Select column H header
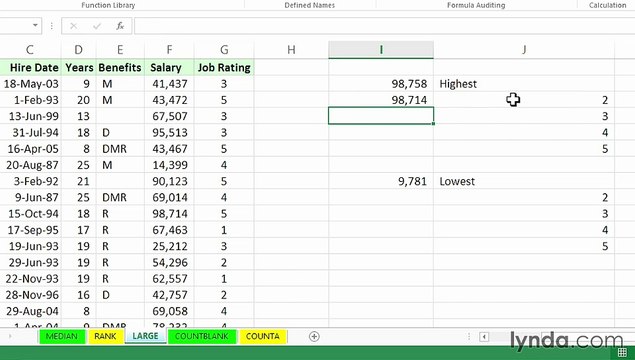635x360 pixels. pos(291,50)
